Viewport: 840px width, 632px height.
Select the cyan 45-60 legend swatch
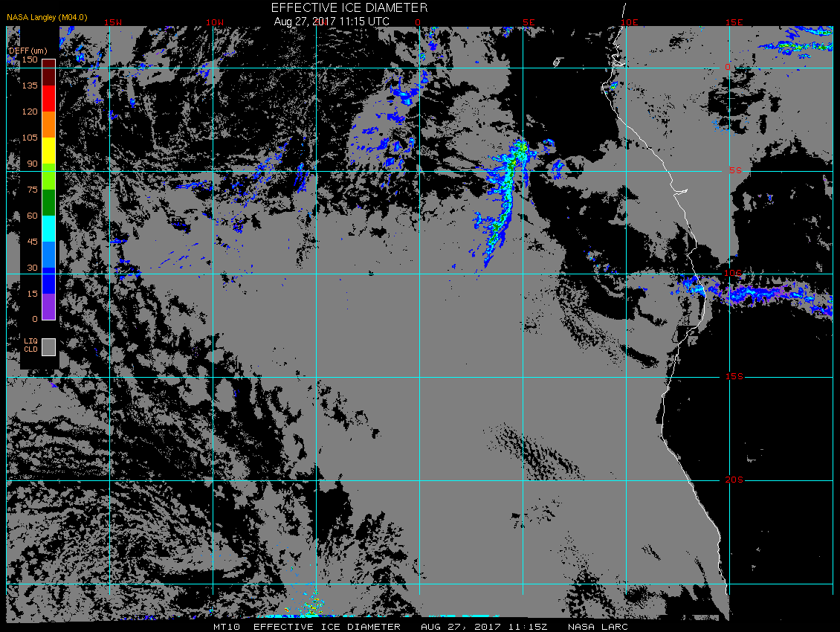tap(49, 228)
